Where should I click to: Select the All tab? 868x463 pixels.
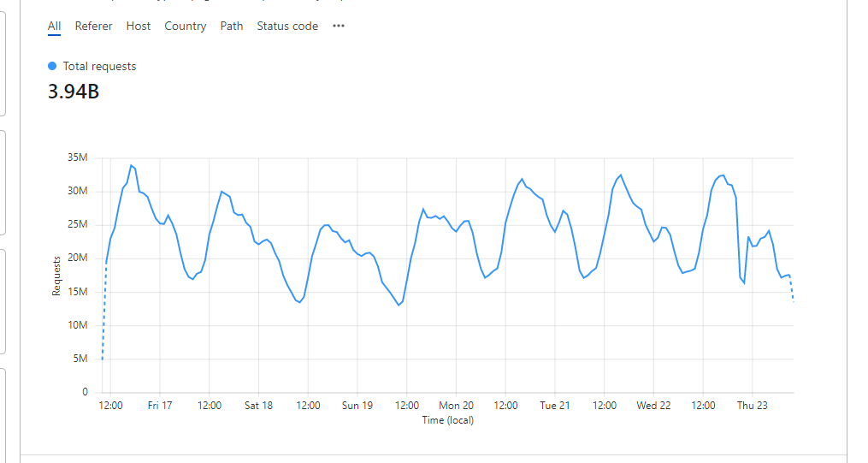pyautogui.click(x=54, y=27)
